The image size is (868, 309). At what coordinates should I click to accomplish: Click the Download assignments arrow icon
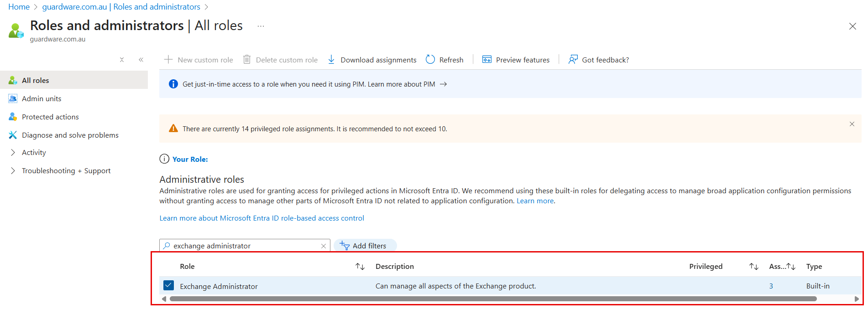pos(331,60)
